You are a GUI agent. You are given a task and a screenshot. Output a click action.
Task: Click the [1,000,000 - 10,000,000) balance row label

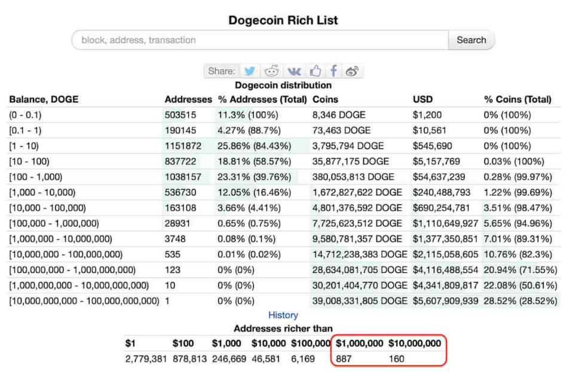click(61, 239)
